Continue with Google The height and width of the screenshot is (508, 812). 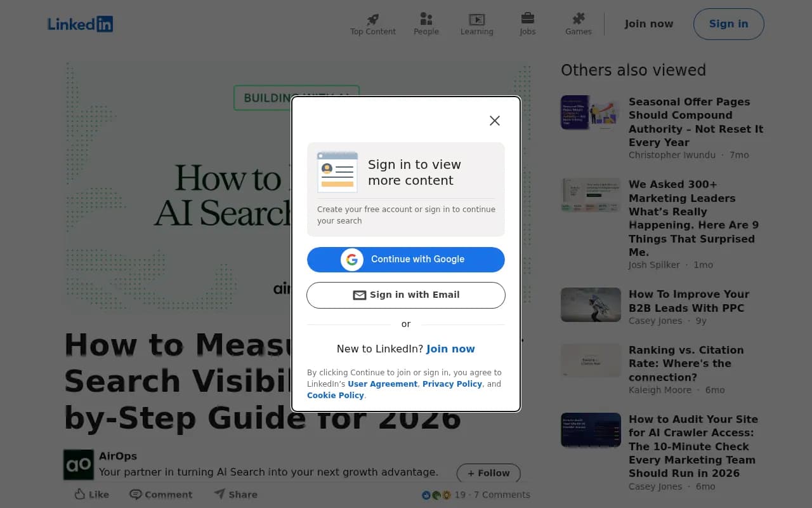click(406, 260)
